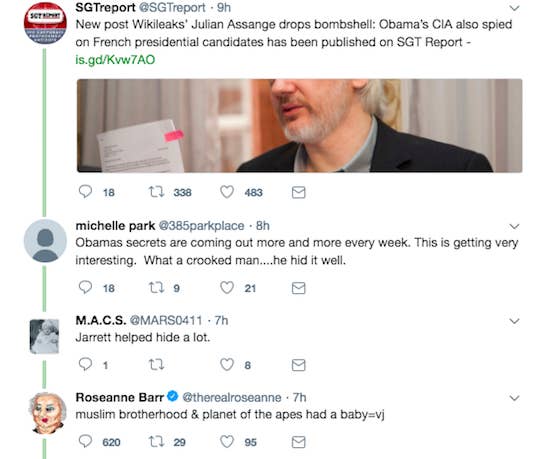
Task: Open the SGTreport profile avatar
Action: point(45,23)
